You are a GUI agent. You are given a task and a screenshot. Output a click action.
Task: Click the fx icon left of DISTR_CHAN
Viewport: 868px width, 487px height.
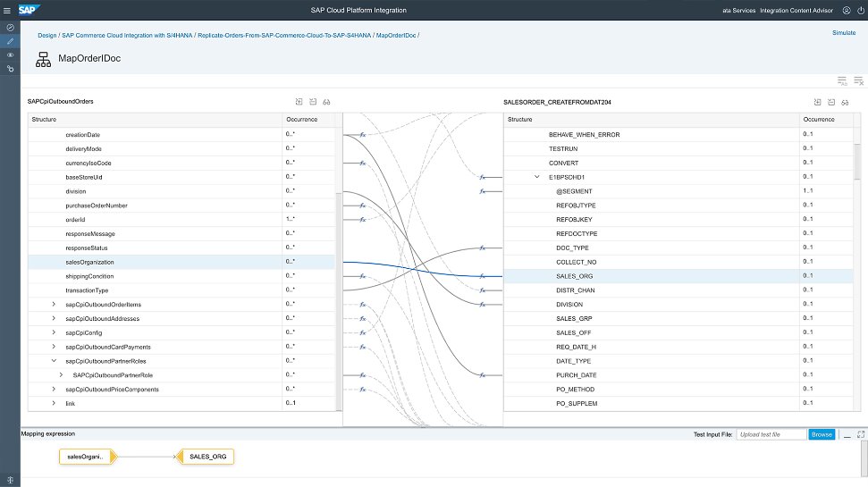click(x=483, y=290)
